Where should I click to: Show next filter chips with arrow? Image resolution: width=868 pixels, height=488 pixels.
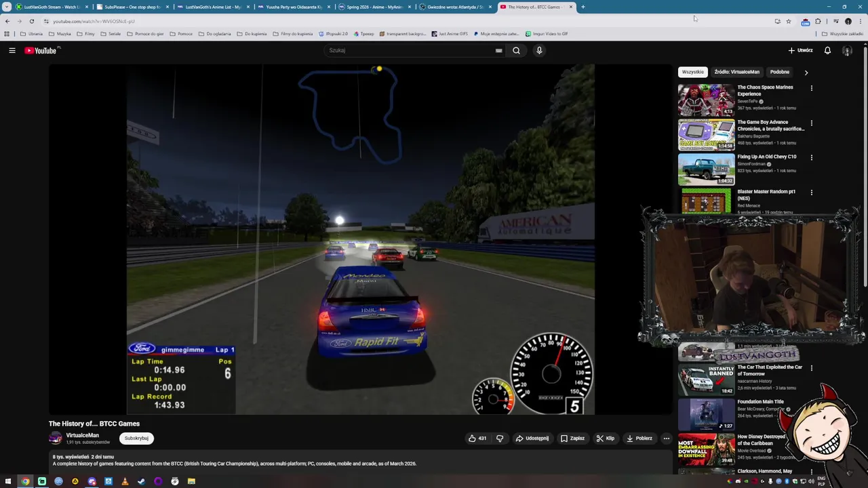[x=806, y=72]
